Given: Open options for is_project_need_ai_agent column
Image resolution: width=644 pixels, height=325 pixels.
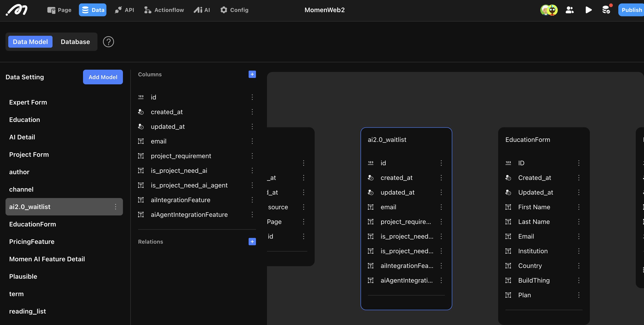Looking at the screenshot, I should pyautogui.click(x=252, y=185).
